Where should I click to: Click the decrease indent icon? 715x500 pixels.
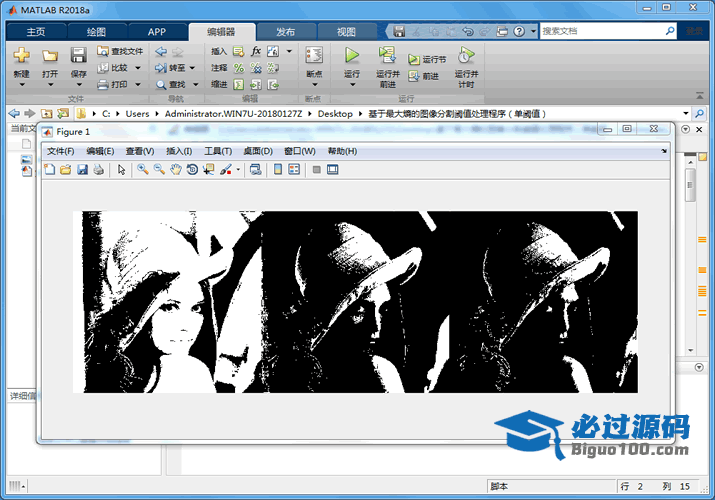click(x=273, y=84)
